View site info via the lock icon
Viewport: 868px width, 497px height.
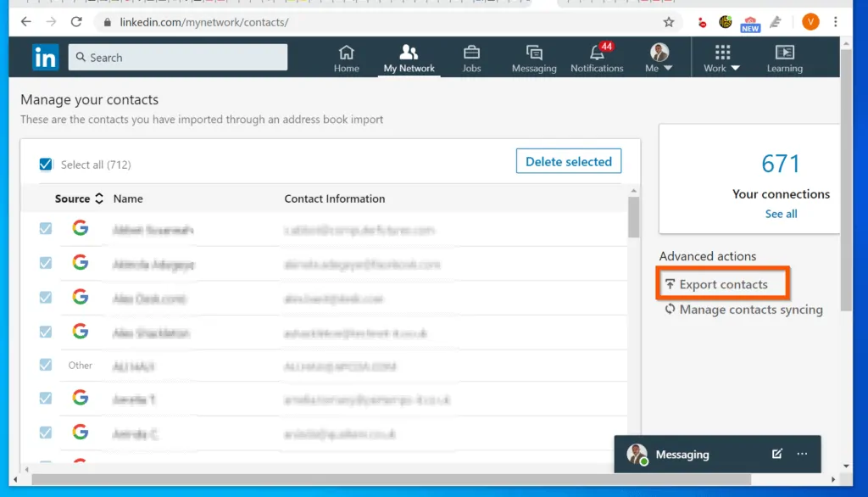tap(108, 22)
